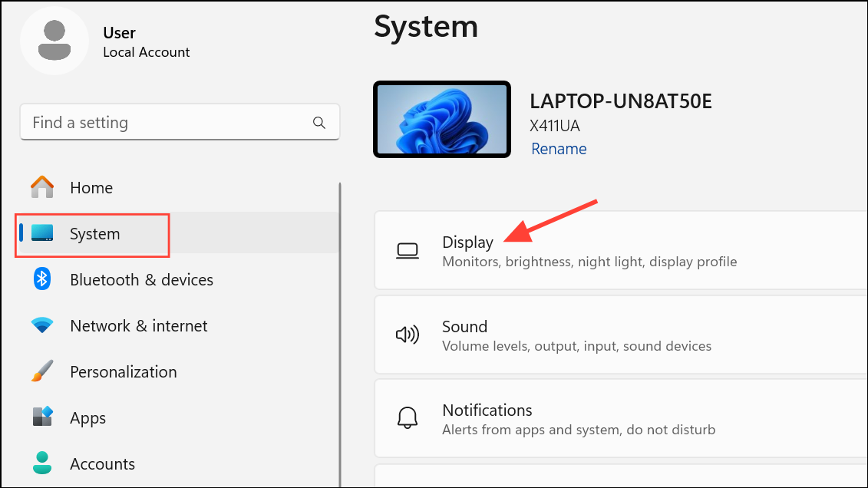
Task: Open Personalization settings label
Action: pos(124,372)
